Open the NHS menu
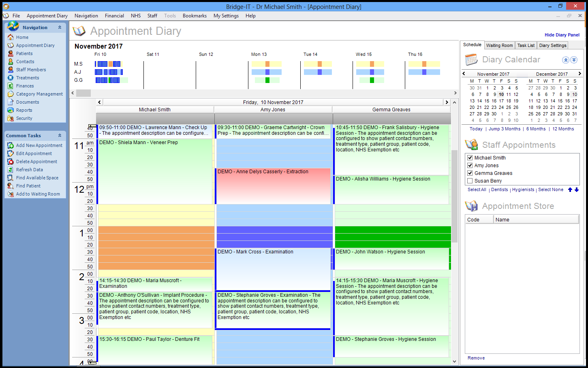Screen dimensions: 588x368 (x=136, y=16)
